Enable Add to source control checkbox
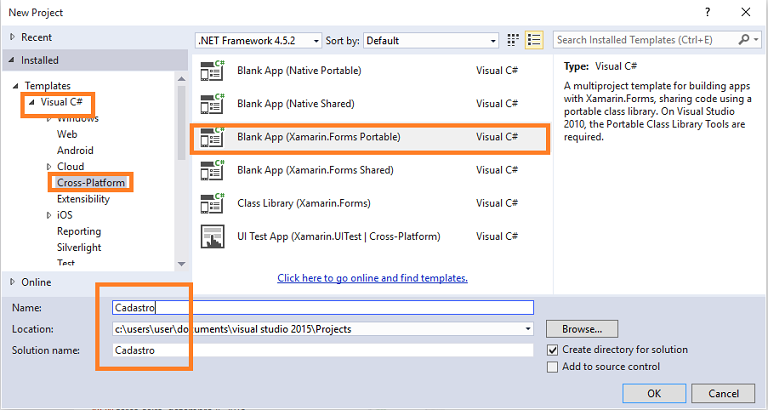The image size is (768, 410). click(x=552, y=367)
